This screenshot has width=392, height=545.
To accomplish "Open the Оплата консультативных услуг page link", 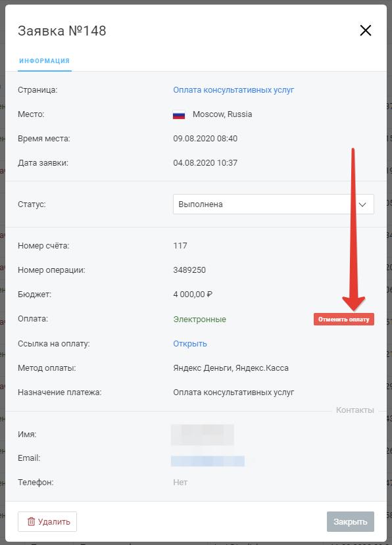I will [233, 89].
